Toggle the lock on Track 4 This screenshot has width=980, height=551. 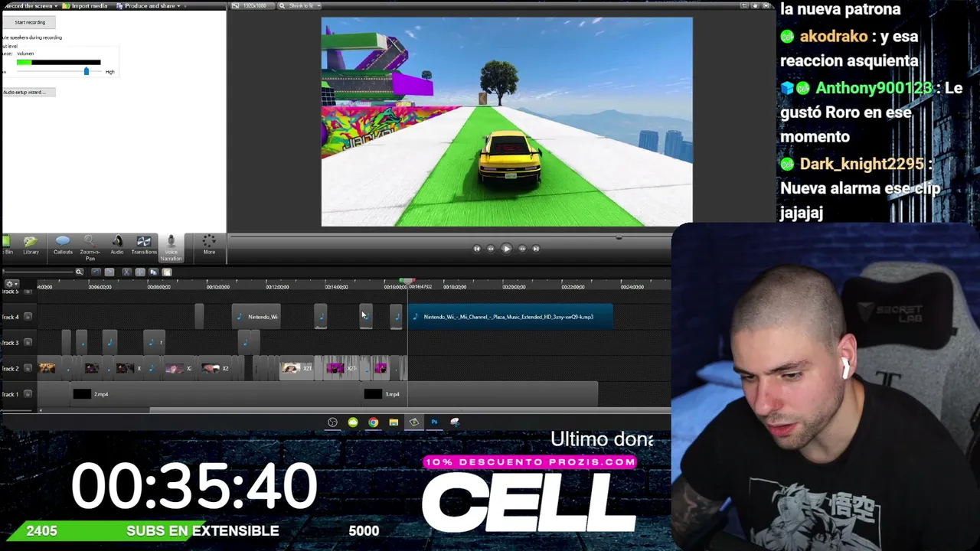pos(28,317)
